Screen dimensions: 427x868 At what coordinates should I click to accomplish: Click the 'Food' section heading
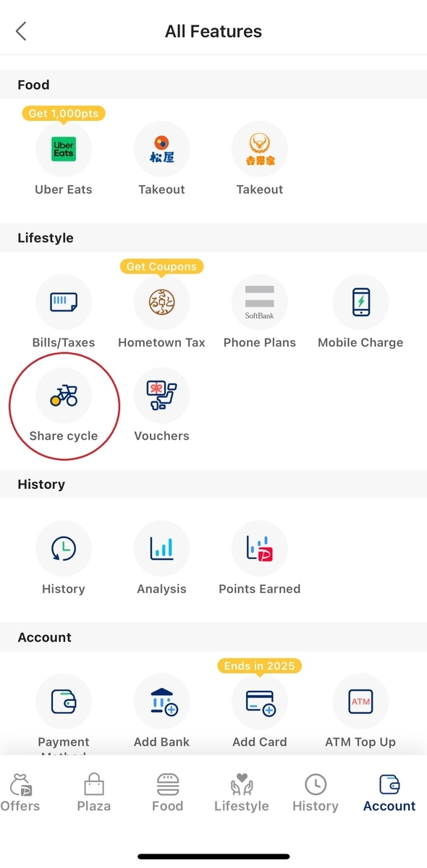coord(33,85)
